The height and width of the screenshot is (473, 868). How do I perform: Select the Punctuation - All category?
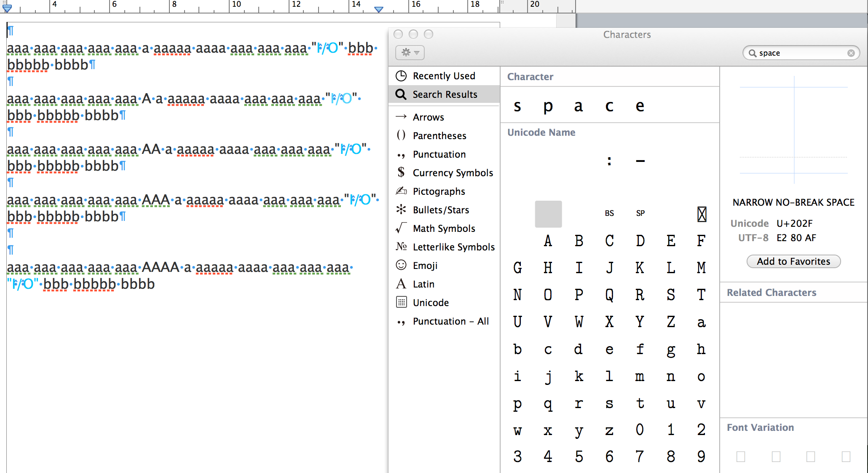[x=450, y=321]
